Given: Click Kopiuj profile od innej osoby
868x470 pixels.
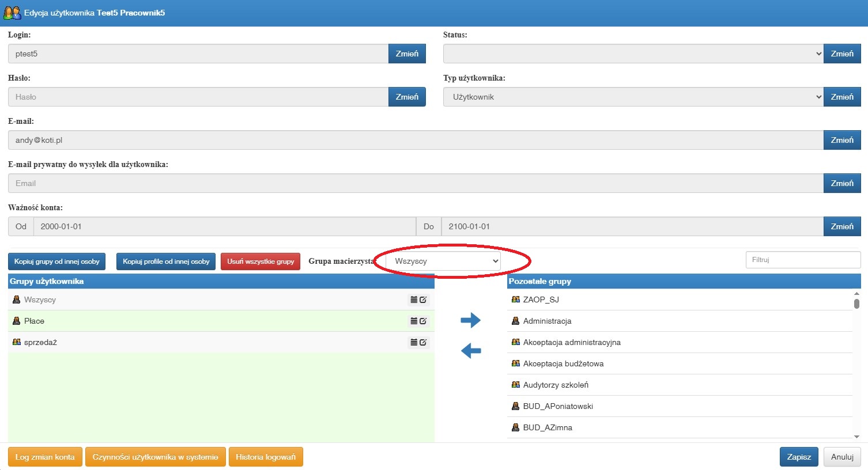Looking at the screenshot, I should 166,261.
